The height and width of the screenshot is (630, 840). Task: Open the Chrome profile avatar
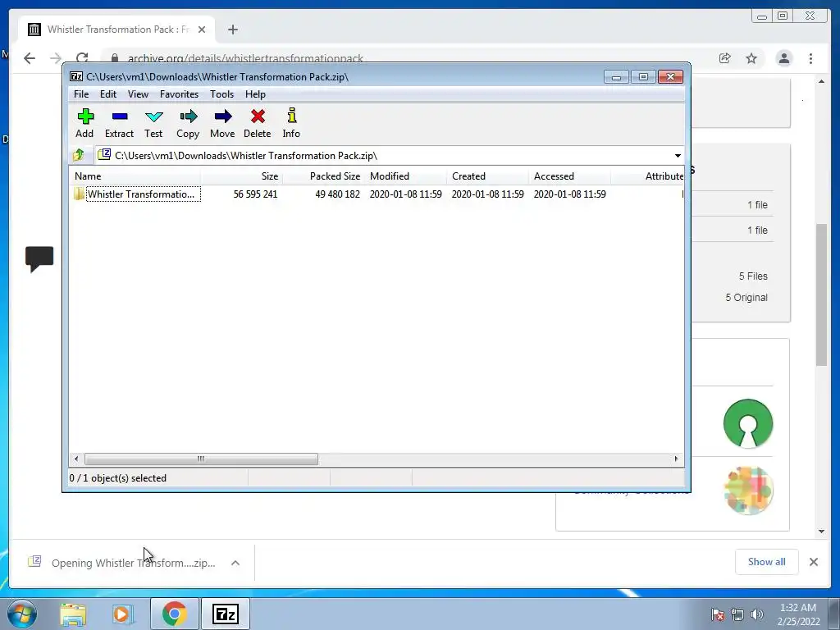784,58
